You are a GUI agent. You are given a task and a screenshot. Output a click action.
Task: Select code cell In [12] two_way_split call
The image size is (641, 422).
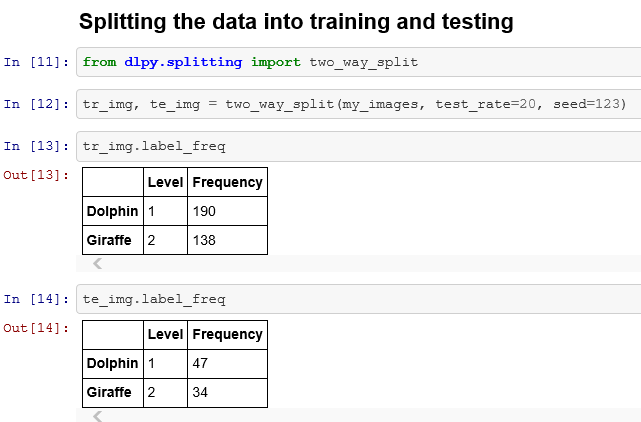pyautogui.click(x=359, y=104)
